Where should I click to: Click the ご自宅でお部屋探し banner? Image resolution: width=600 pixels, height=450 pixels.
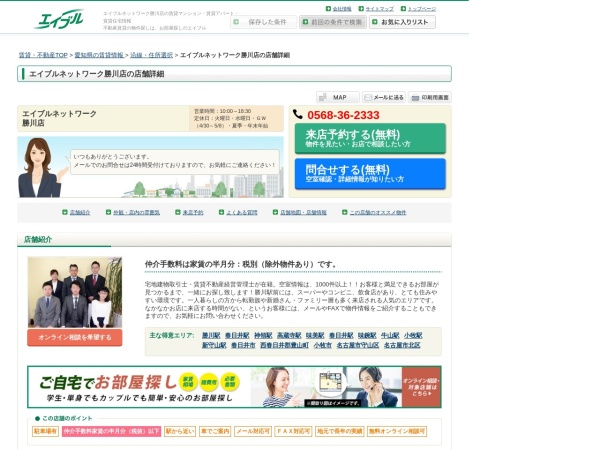tap(234, 387)
